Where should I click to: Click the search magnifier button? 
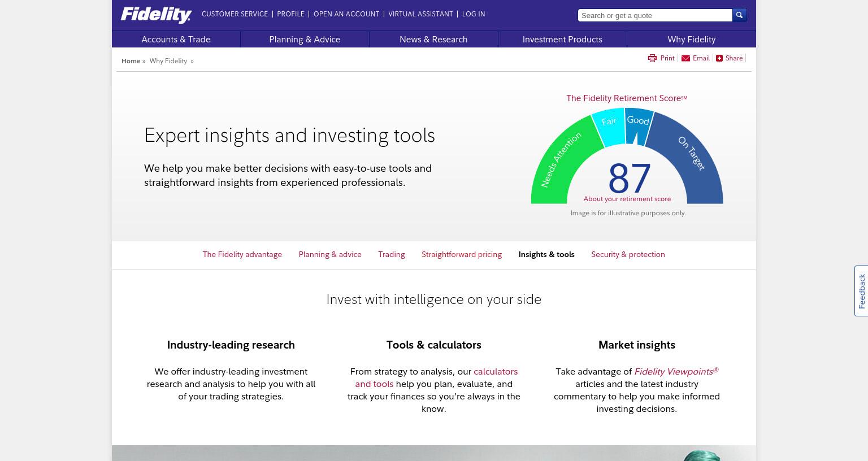tap(739, 15)
